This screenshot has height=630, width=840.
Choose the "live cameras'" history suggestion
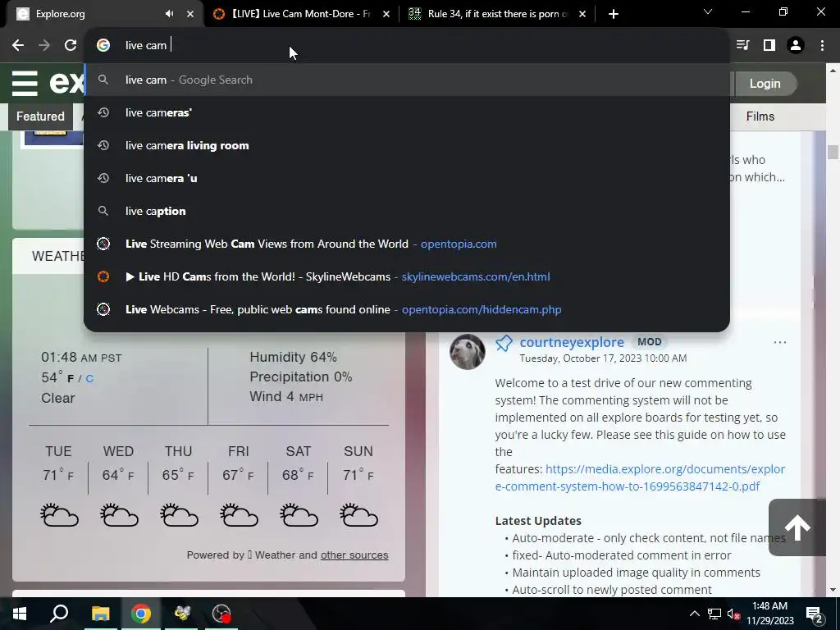click(407, 112)
